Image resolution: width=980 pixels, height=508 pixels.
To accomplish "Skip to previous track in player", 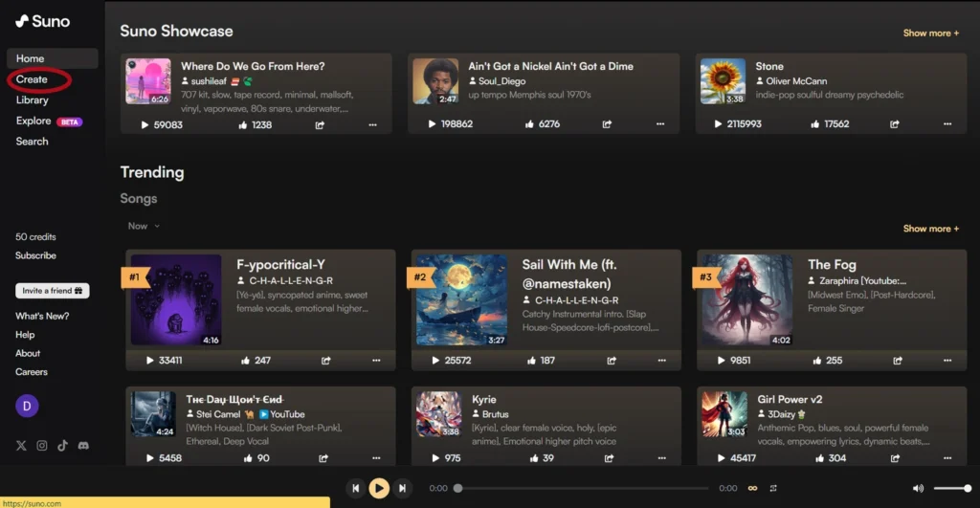I will point(356,489).
